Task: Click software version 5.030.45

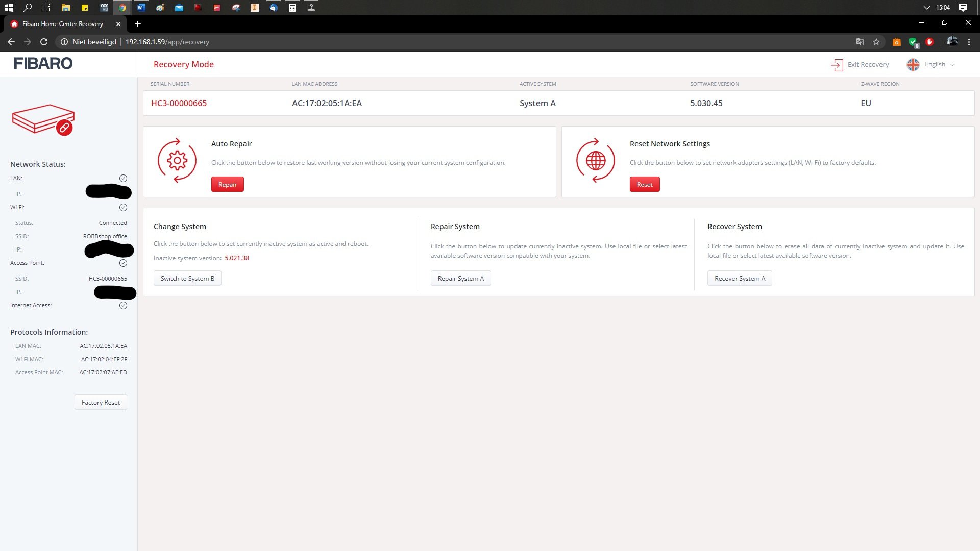Action: point(706,103)
